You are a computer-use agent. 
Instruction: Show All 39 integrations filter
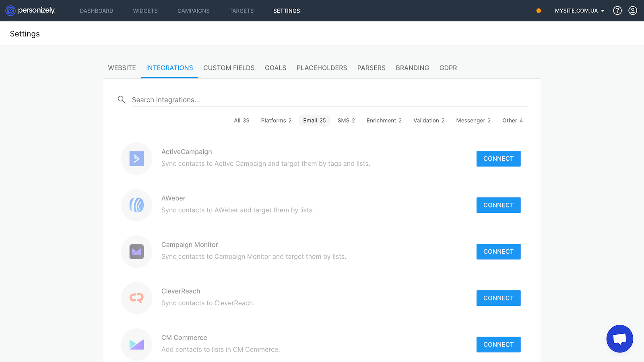(242, 121)
